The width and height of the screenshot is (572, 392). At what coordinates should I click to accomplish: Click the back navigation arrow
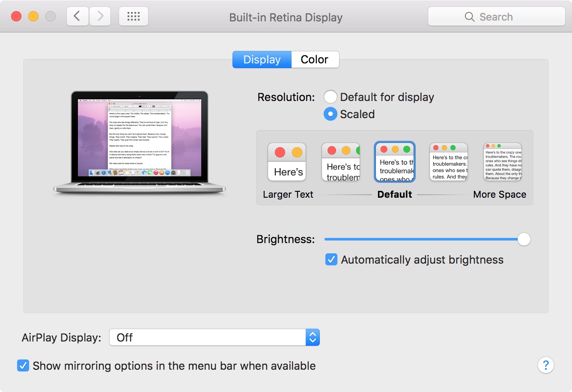pyautogui.click(x=77, y=17)
